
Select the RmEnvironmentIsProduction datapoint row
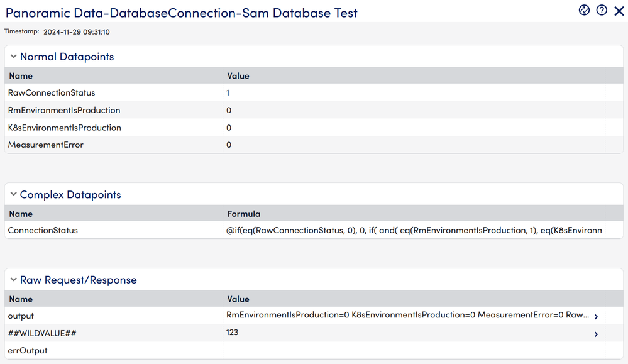point(64,111)
